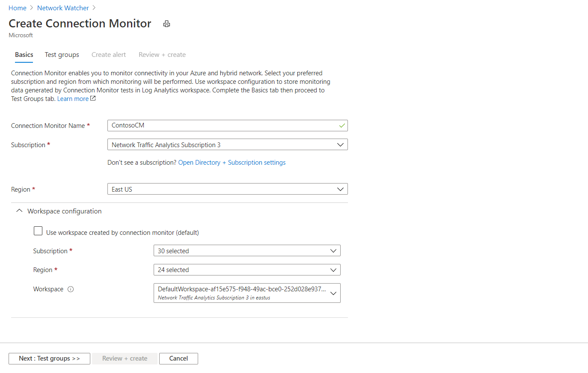This screenshot has width=588, height=373.
Task: Open Directory + Subscription settings
Action: [232, 162]
